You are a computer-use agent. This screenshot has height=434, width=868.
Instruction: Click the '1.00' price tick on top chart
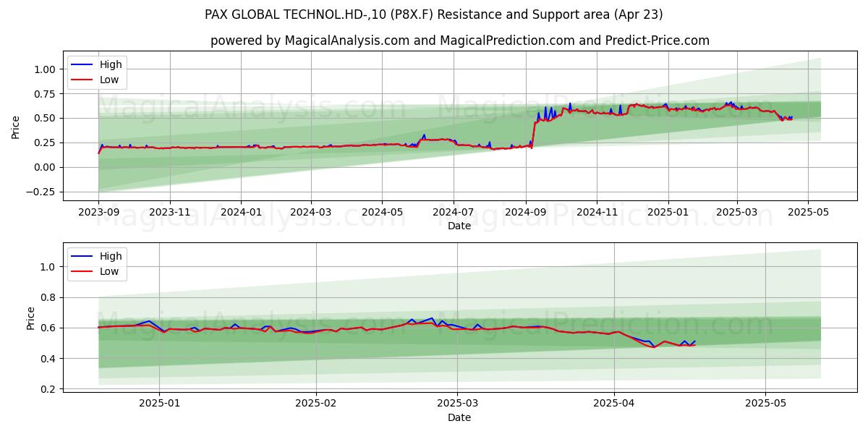point(45,69)
